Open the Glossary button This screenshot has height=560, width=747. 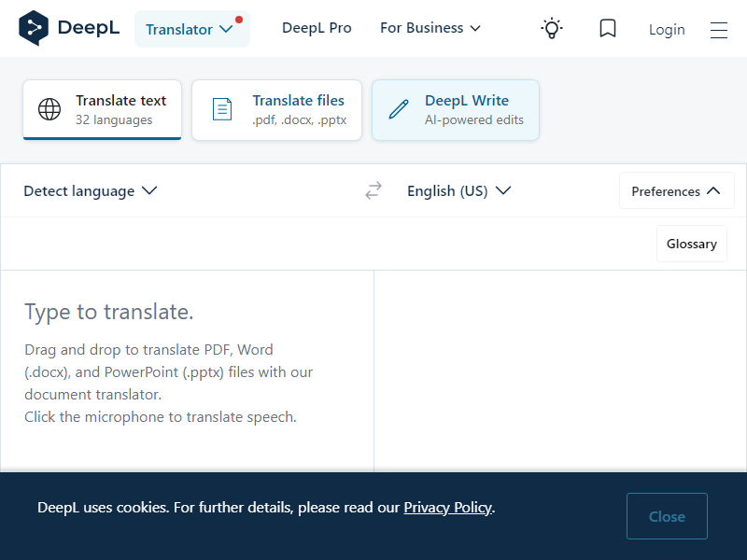(692, 244)
